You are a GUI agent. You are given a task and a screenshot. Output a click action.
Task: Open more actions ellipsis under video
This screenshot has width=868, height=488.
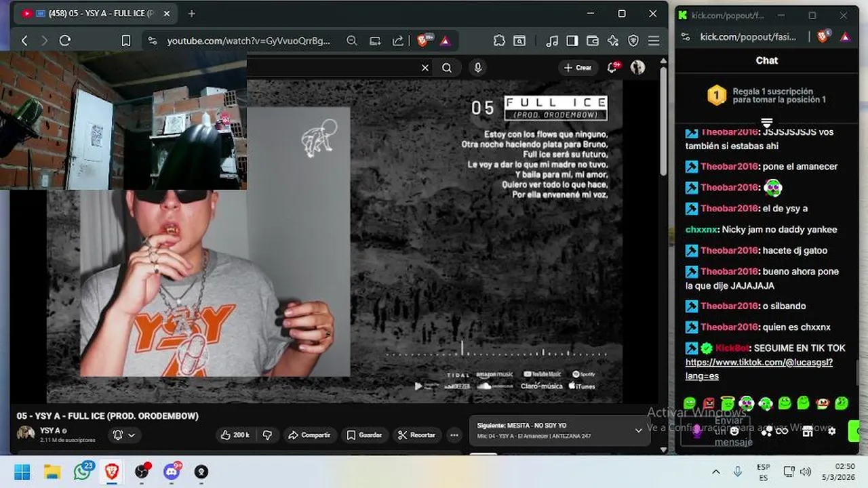pos(453,435)
